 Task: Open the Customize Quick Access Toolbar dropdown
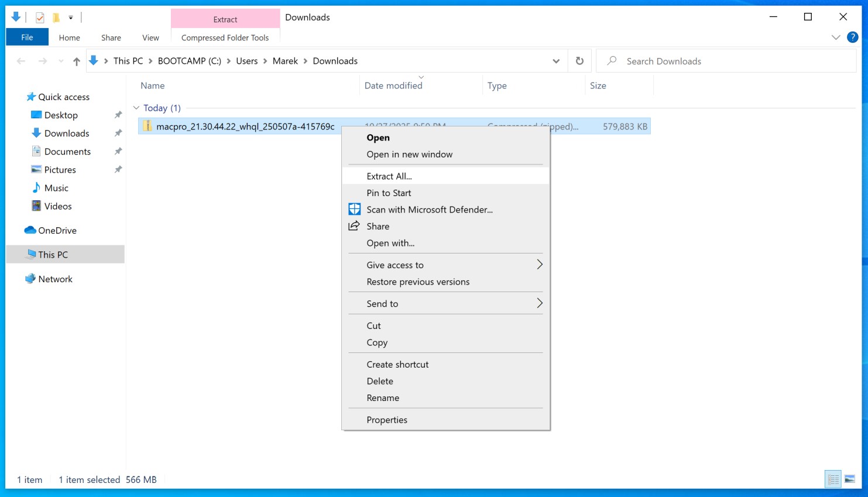[71, 17]
